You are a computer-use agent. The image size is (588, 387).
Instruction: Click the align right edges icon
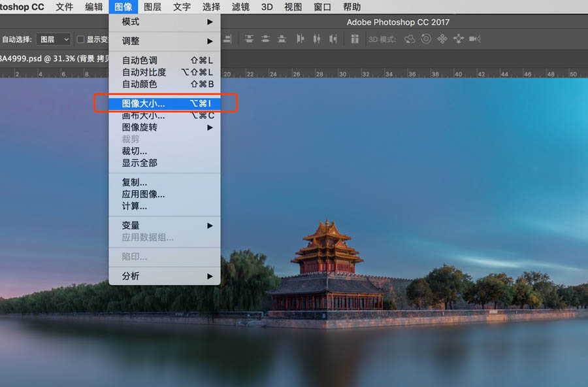click(227, 39)
